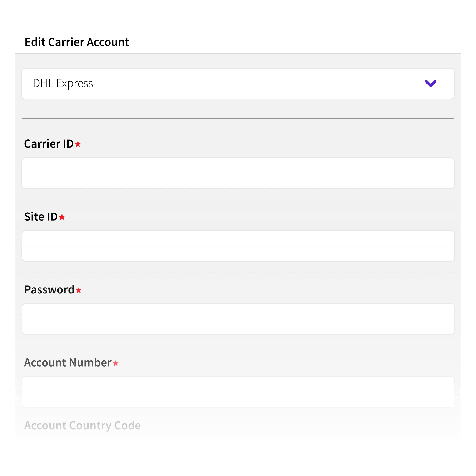Select the DHL Express option text
The image size is (476, 476).
pos(63,83)
